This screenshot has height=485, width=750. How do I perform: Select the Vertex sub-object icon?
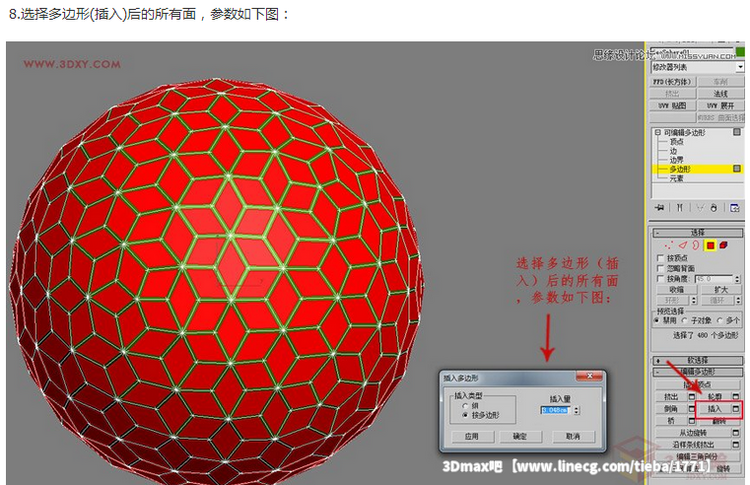pyautogui.click(x=668, y=245)
